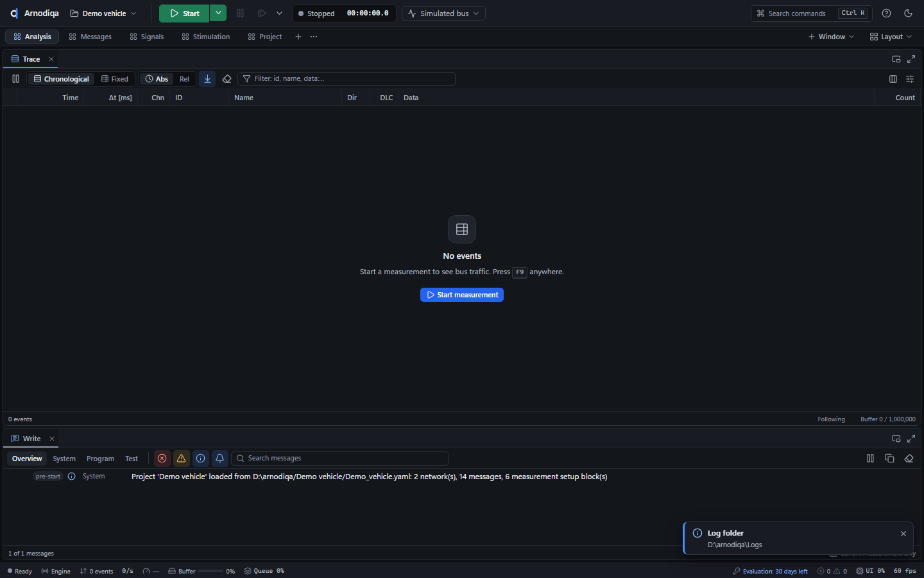The image size is (924, 578).
Task: Click the step-forward icon next to pause
Action: pyautogui.click(x=262, y=13)
